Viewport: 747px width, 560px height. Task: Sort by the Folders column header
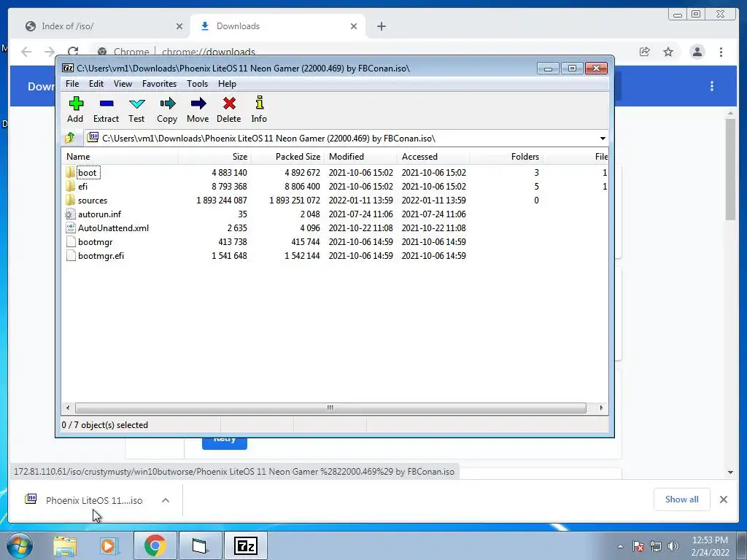506,157
